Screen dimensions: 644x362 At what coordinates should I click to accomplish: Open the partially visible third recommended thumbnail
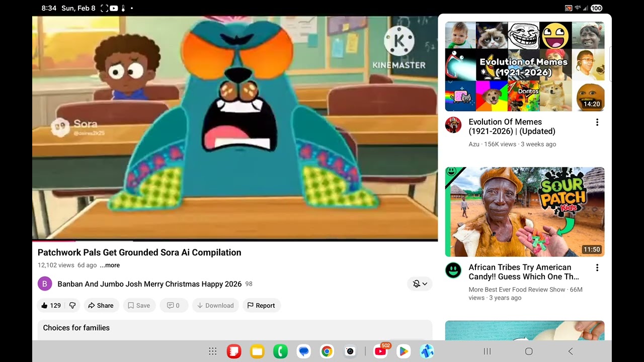[x=525, y=330]
